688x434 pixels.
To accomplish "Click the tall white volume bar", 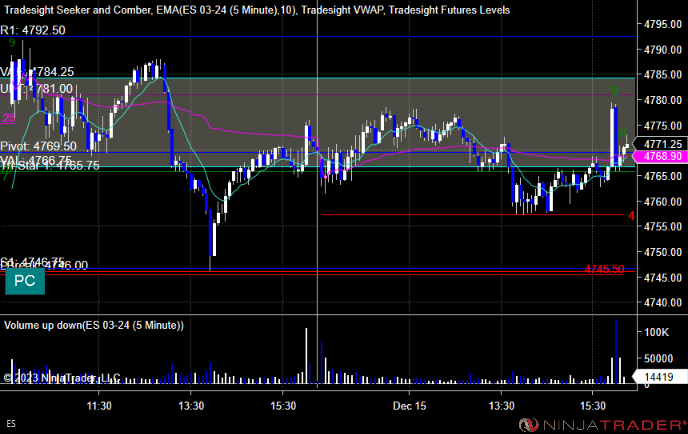I will [x=306, y=356].
